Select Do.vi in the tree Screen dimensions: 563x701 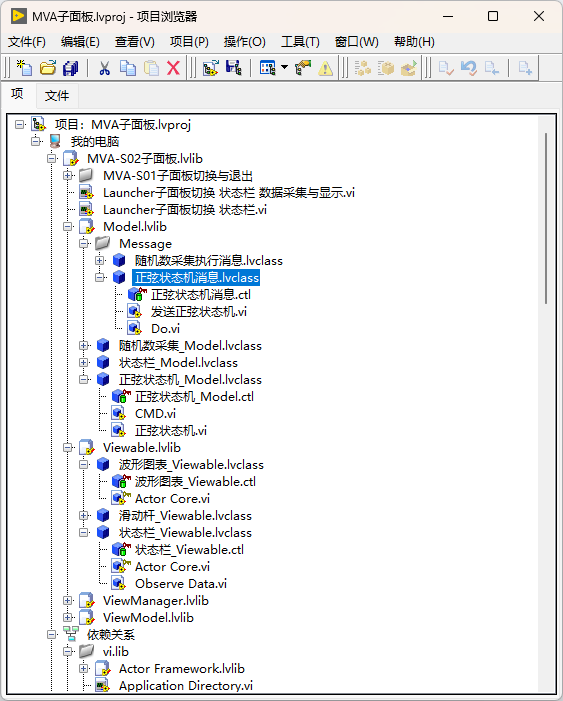pyautogui.click(x=165, y=328)
